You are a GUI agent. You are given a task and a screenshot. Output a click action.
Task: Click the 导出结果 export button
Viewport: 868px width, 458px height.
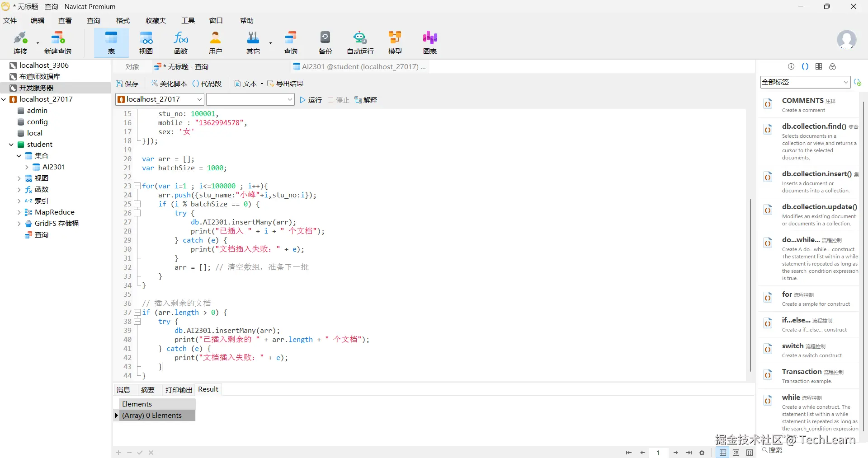(285, 84)
